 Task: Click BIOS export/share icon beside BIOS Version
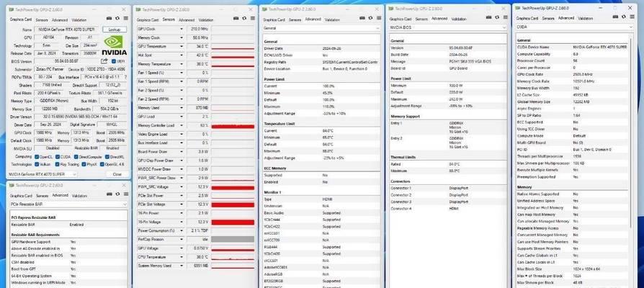pyautogui.click(x=104, y=61)
